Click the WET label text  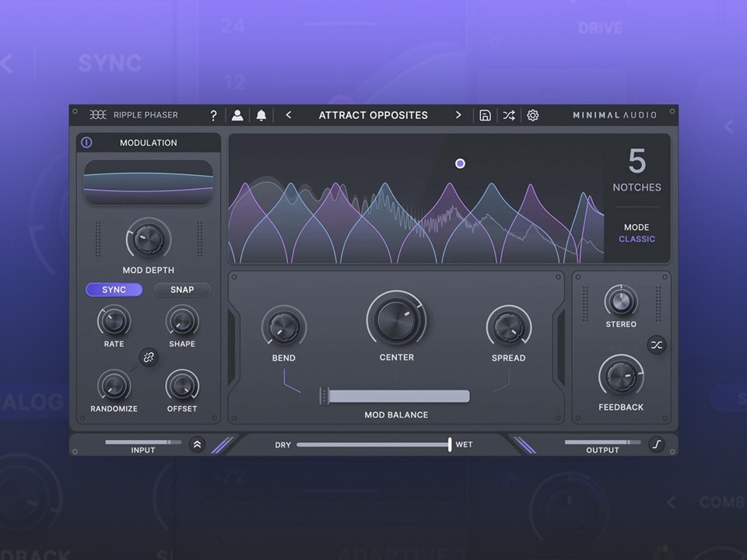464,445
